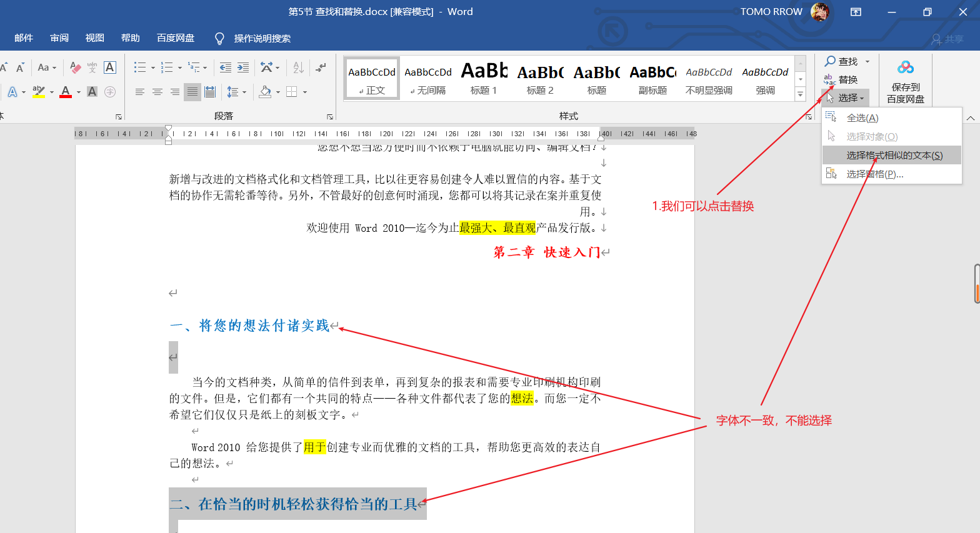Image resolution: width=980 pixels, height=533 pixels.
Task: Choose 全选(A) from the menu
Action: [x=891, y=118]
